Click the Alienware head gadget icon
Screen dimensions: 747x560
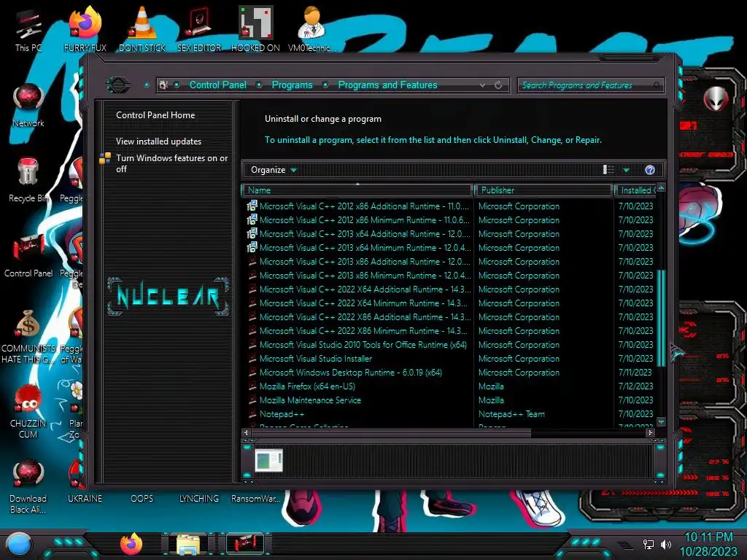[716, 99]
